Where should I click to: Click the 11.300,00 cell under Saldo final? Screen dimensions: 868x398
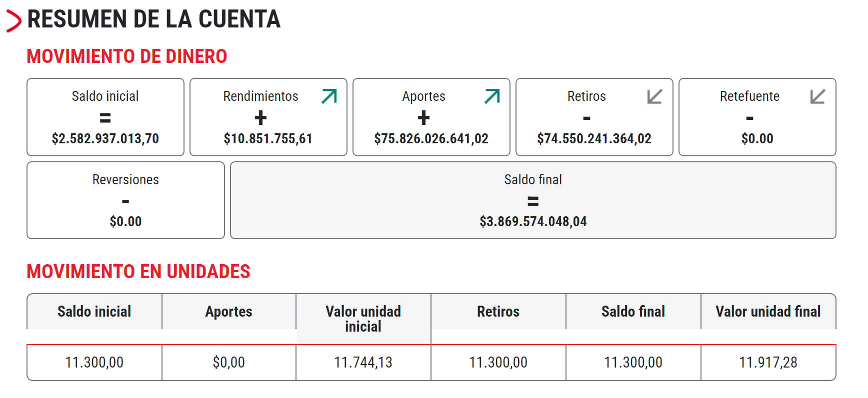633,362
